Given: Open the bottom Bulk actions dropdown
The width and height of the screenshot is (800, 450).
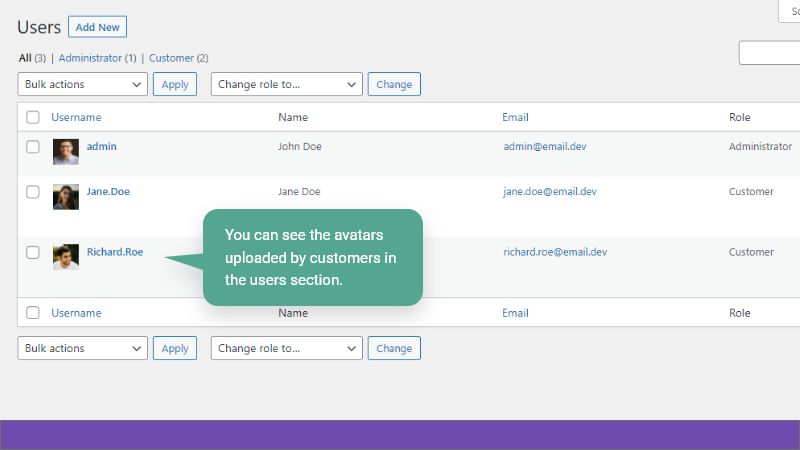Looking at the screenshot, I should coord(83,348).
